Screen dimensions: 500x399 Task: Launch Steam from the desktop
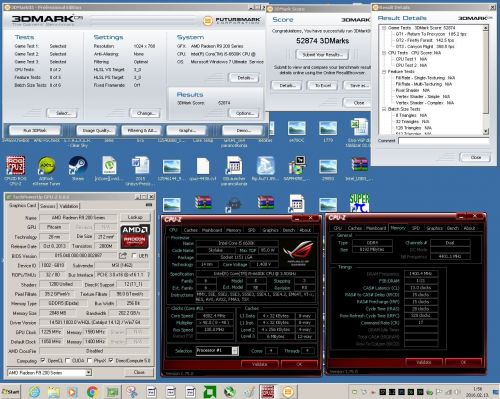coord(78,166)
